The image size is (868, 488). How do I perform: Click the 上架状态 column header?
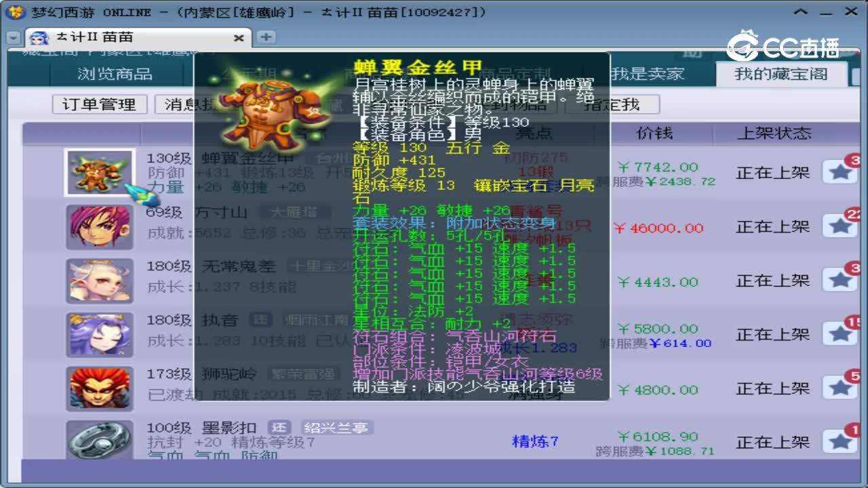click(x=774, y=133)
